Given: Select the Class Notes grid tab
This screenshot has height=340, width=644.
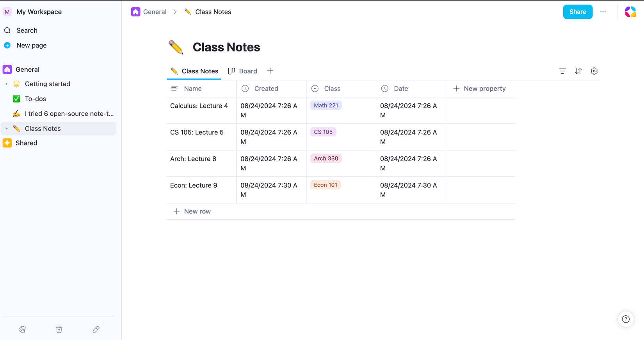Looking at the screenshot, I should click(x=194, y=71).
